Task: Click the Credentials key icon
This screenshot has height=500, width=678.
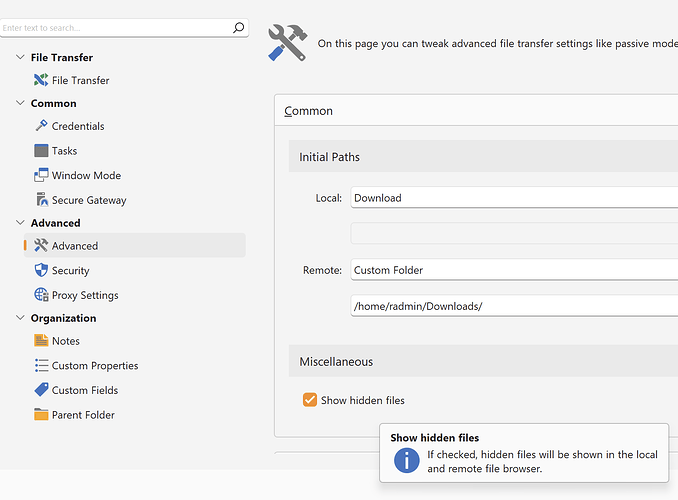Action: (x=41, y=126)
